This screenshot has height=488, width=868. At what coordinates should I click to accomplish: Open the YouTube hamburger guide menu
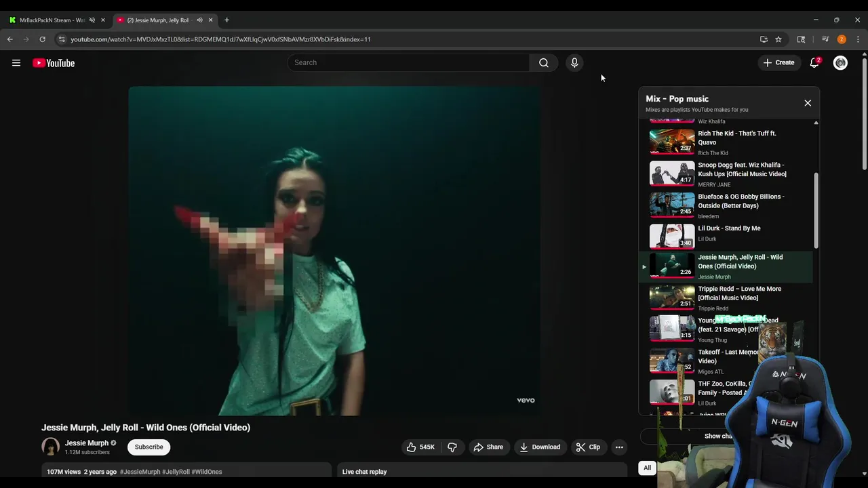tap(16, 63)
